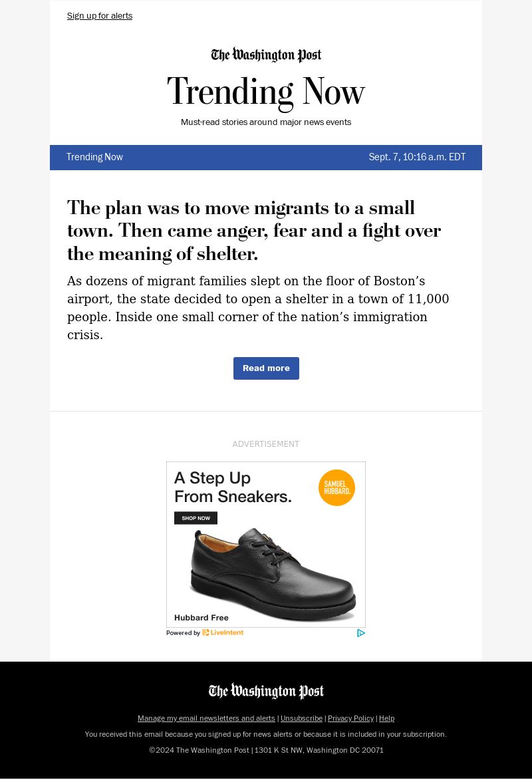Click the AdChoices triangle icon
This screenshot has width=532, height=780.
(x=361, y=633)
